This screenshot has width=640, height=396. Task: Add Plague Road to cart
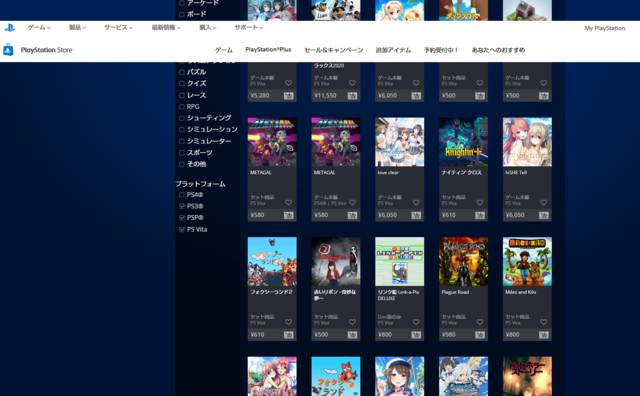click(480, 335)
